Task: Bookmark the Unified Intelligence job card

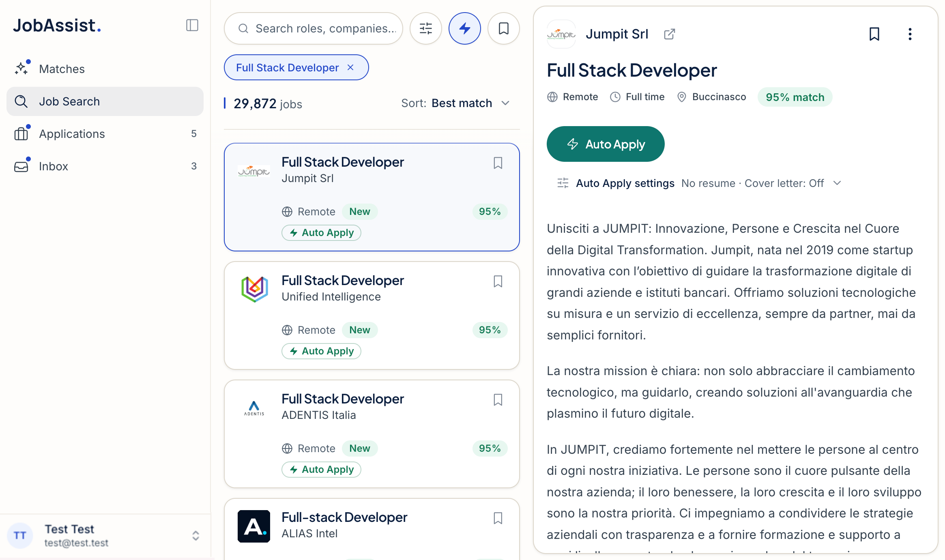Action: coord(498,281)
